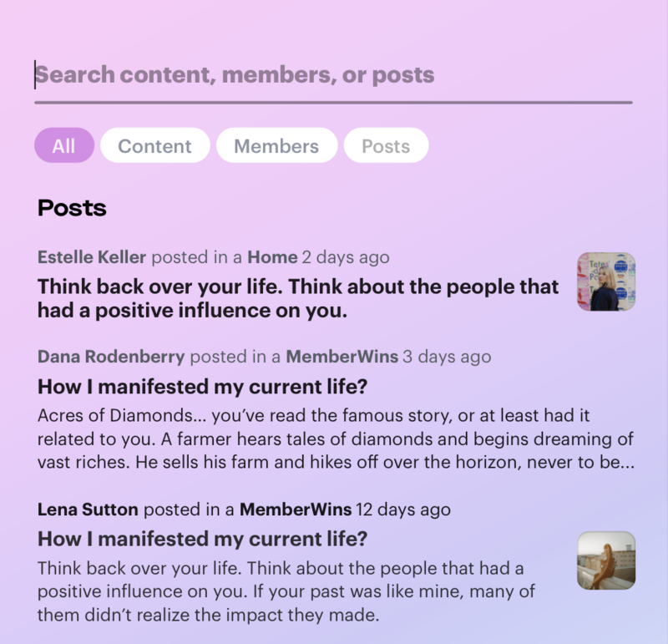
Task: Select the All filter pill
Action: (63, 145)
